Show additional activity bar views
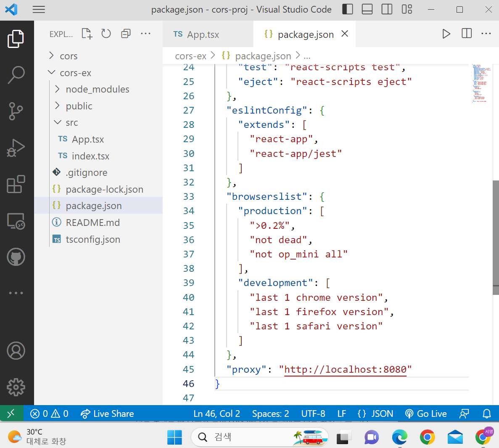 tap(16, 293)
